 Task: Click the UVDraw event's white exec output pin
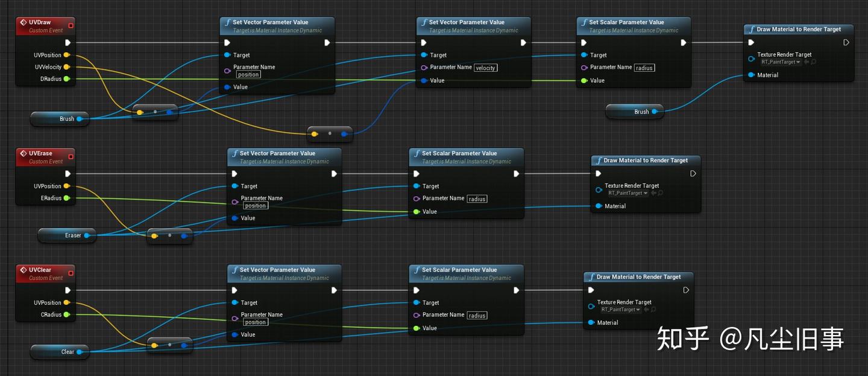(x=68, y=43)
